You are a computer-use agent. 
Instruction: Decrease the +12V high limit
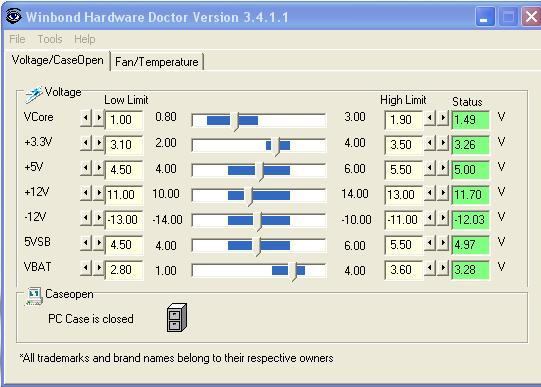click(430, 194)
